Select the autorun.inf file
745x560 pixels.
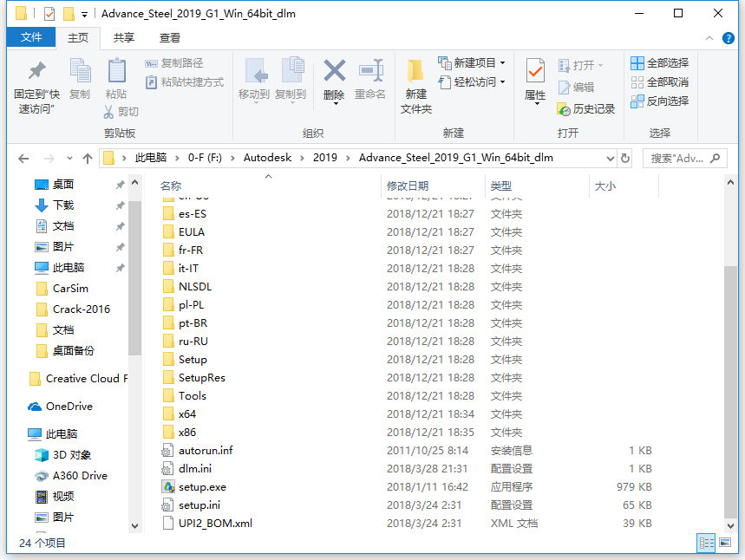coord(206,450)
